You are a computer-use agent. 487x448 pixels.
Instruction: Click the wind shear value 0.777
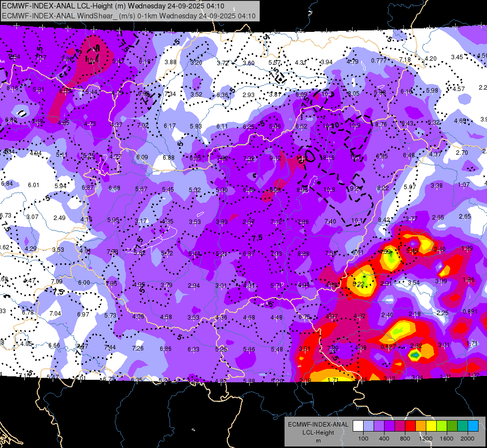click(x=379, y=61)
